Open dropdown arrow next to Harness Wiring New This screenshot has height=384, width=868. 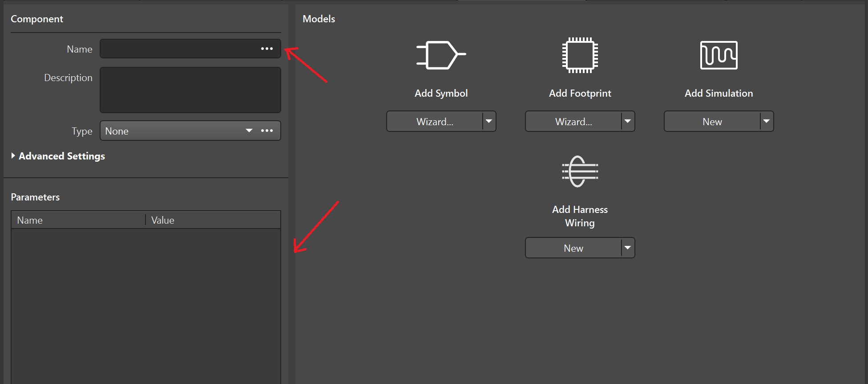pos(628,248)
